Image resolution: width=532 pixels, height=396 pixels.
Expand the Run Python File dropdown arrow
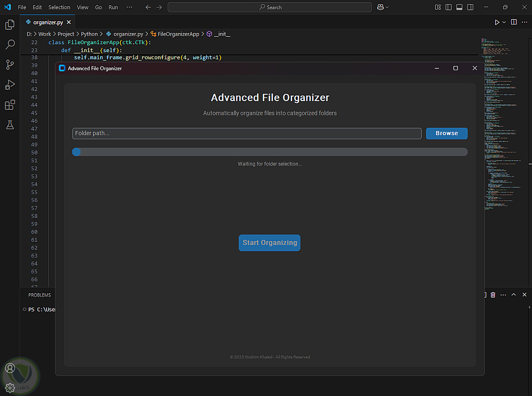pyautogui.click(x=504, y=22)
